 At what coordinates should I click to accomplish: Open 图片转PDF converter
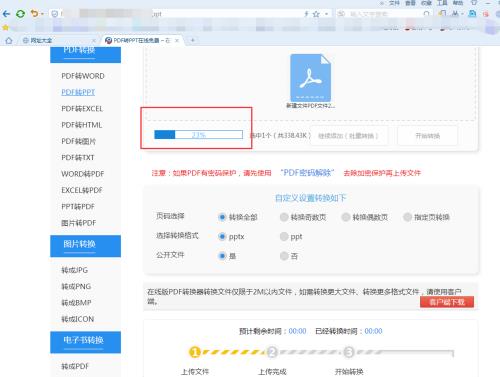click(79, 223)
